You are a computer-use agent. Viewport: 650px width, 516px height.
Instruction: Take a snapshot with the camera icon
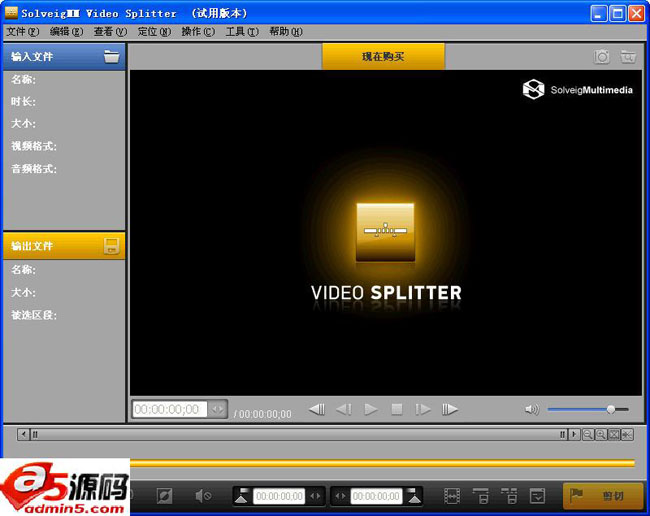pos(601,57)
